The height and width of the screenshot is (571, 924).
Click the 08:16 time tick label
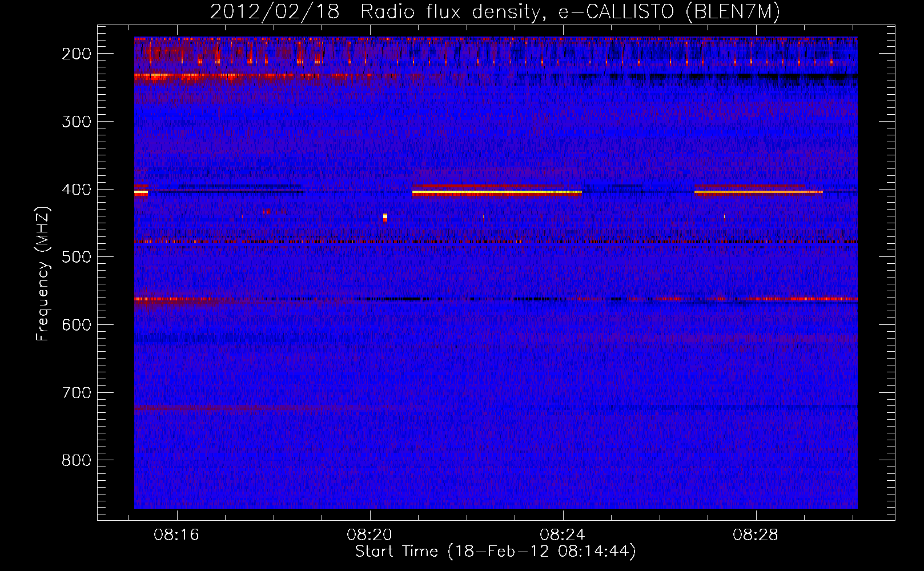176,535
